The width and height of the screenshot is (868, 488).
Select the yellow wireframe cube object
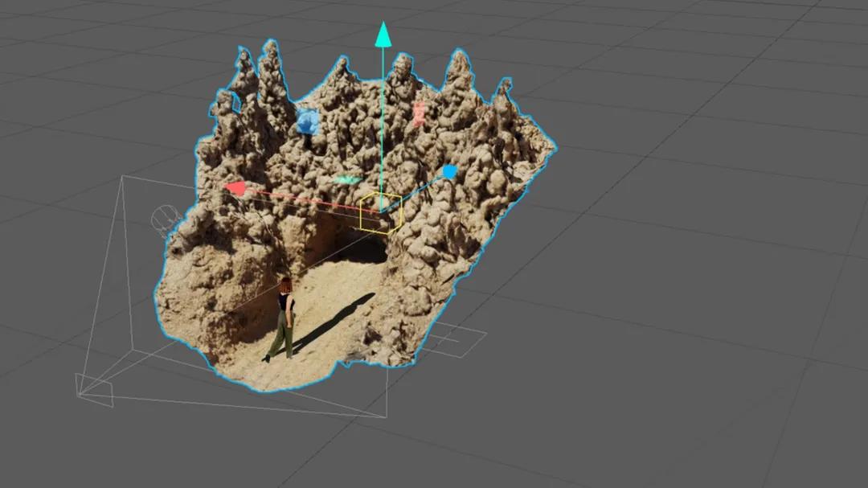[x=381, y=213]
